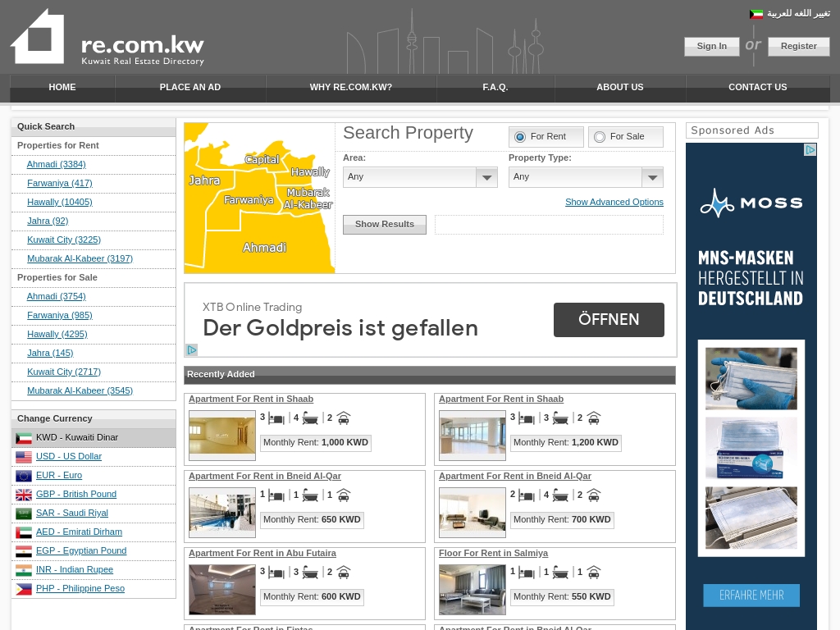Open thumbnail of Salmiya floor listing
The image size is (840, 630).
472,589
